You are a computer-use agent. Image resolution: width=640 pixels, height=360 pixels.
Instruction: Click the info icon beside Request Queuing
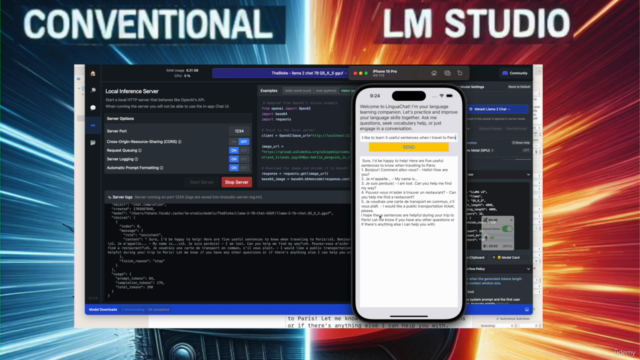[x=140, y=150]
